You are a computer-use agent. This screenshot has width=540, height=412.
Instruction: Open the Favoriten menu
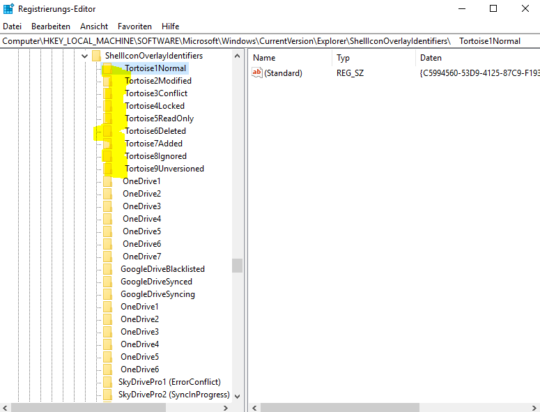[134, 27]
